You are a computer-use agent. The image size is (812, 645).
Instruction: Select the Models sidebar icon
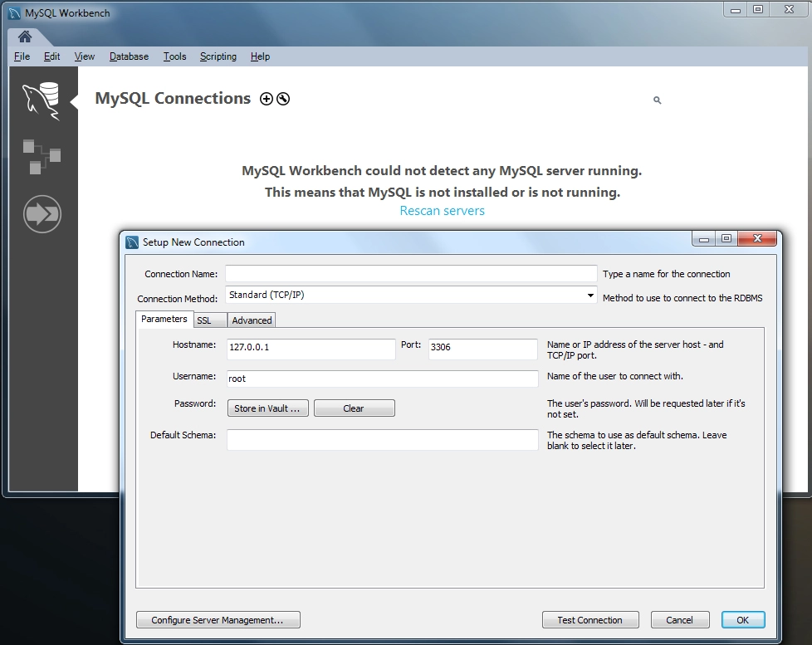[42, 158]
